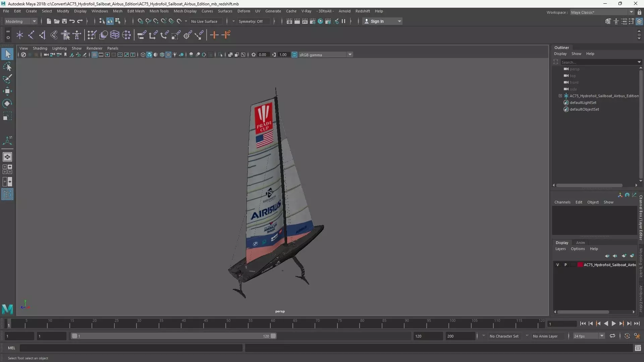Click the Play forwards button
This screenshot has width=644, height=362.
pyautogui.click(x=613, y=323)
